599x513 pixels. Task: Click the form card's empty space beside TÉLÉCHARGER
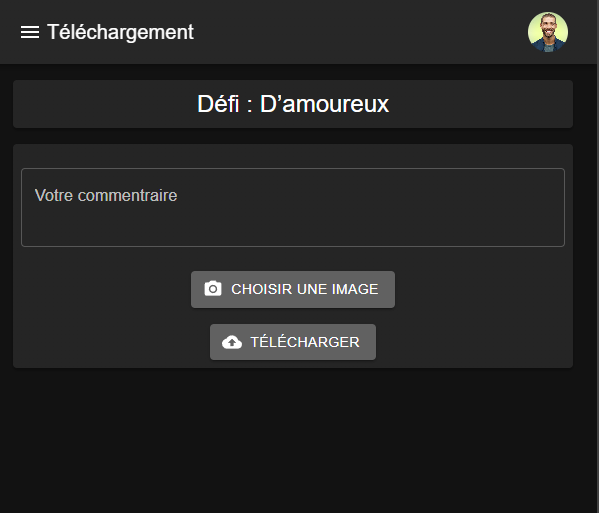[474, 342]
